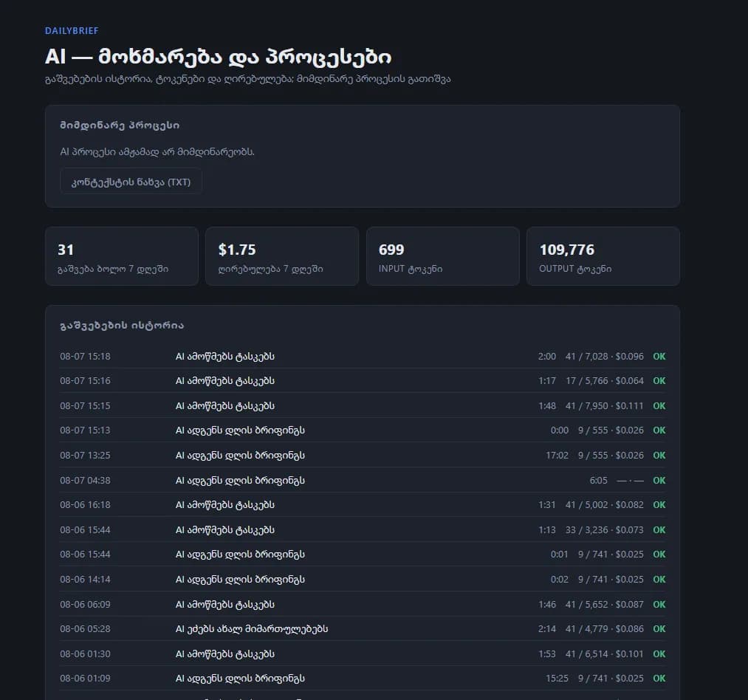Select the "08-07 13:25" timestamp
Screen dimensions: 748x700
pyautogui.click(x=85, y=455)
